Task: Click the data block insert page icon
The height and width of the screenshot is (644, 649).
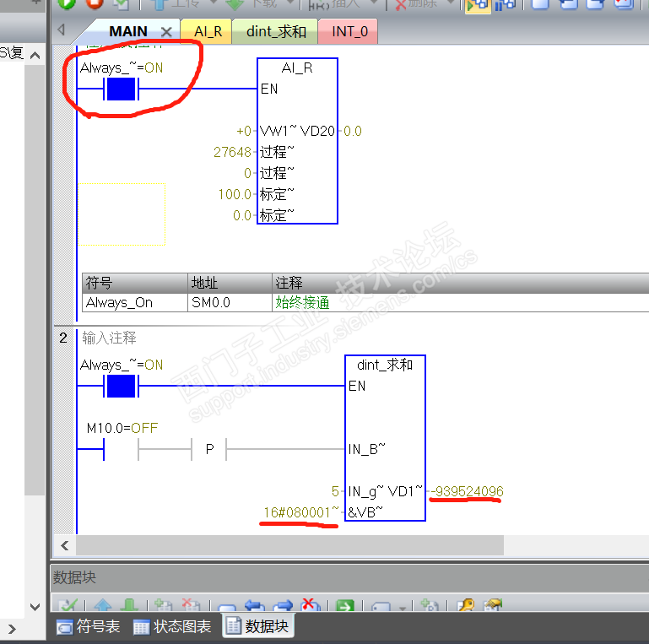Action: [163, 605]
